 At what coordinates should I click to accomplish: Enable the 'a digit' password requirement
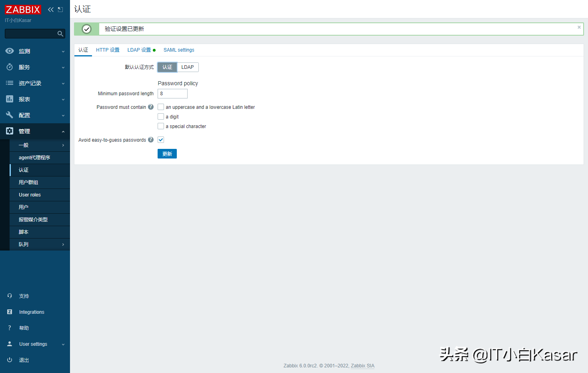161,116
